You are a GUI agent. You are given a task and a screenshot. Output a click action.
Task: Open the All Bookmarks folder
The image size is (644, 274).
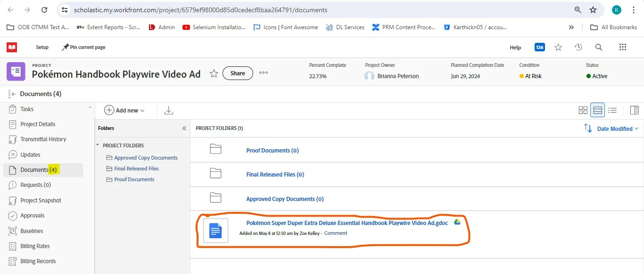pos(614,27)
